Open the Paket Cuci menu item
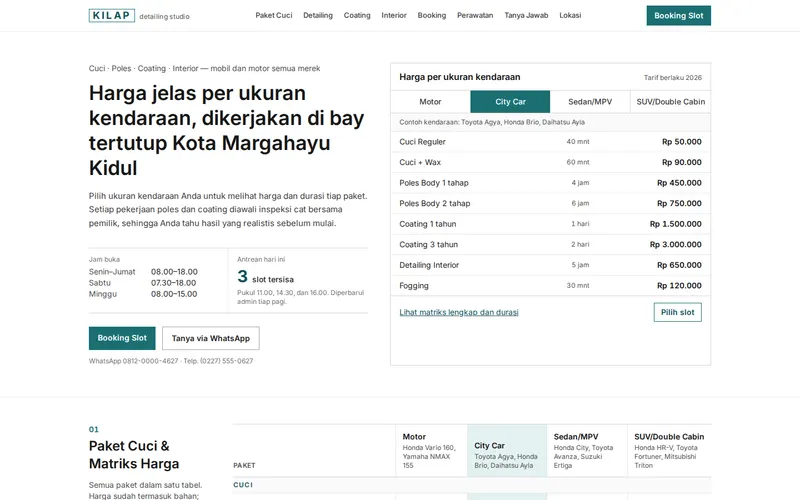This screenshot has width=800, height=500. tap(273, 15)
